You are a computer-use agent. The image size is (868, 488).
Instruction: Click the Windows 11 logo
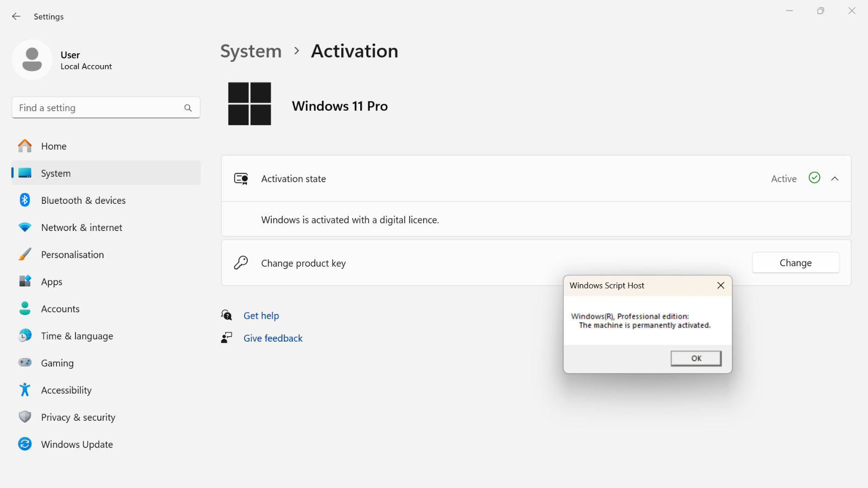pos(250,104)
